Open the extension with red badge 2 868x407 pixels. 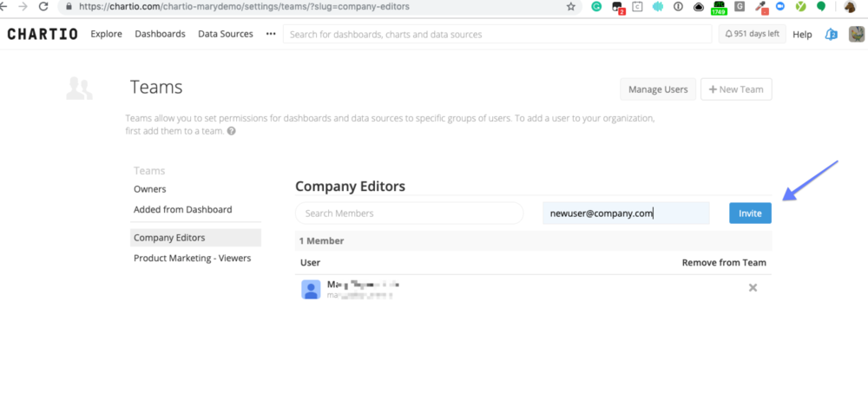pos(618,7)
